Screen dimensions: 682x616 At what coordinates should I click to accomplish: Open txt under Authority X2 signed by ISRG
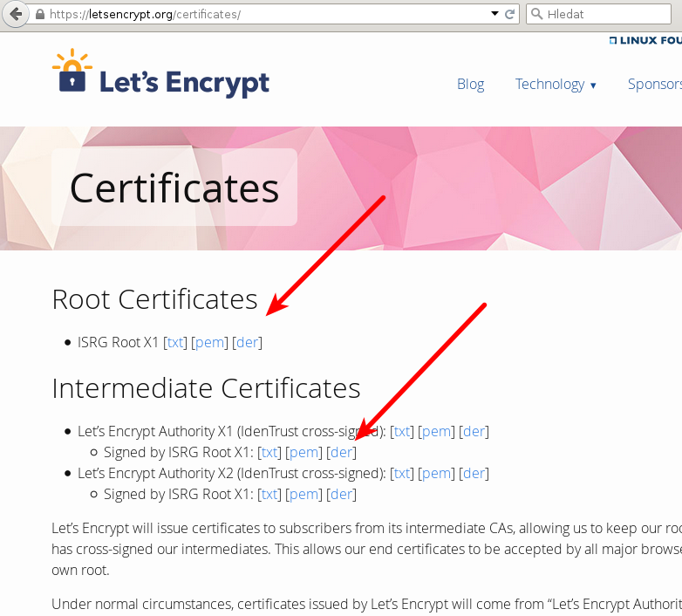269,494
